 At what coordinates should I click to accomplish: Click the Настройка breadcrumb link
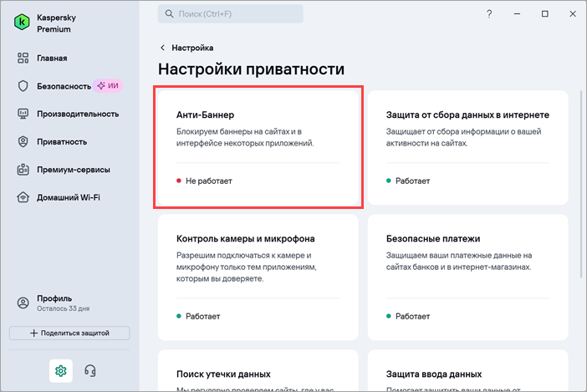coord(192,48)
